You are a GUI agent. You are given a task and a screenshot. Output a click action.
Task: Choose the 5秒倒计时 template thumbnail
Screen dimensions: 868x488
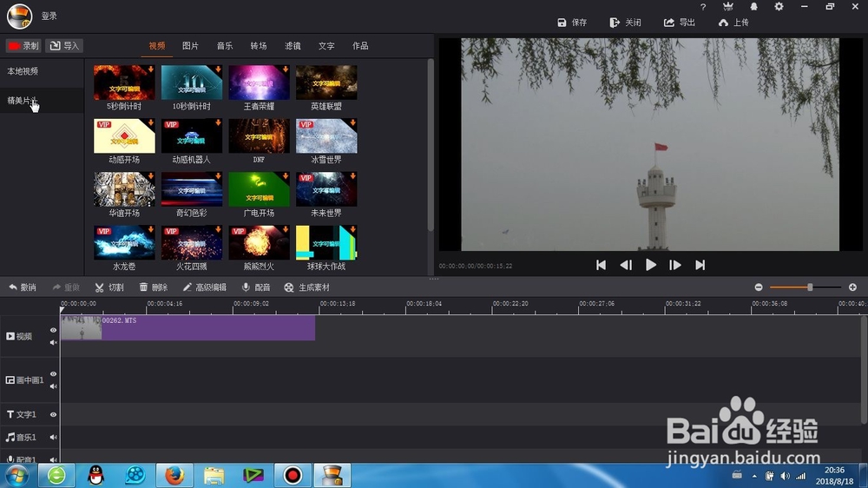pos(124,82)
